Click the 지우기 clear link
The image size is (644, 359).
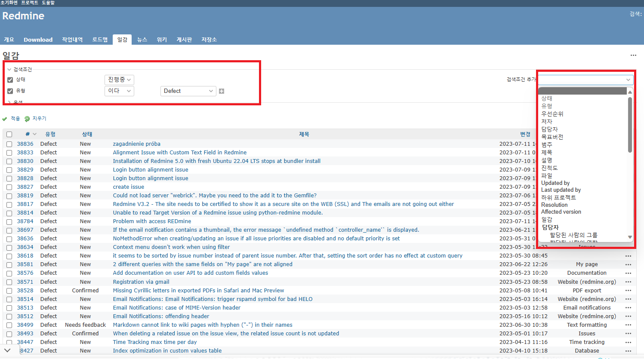(x=40, y=119)
